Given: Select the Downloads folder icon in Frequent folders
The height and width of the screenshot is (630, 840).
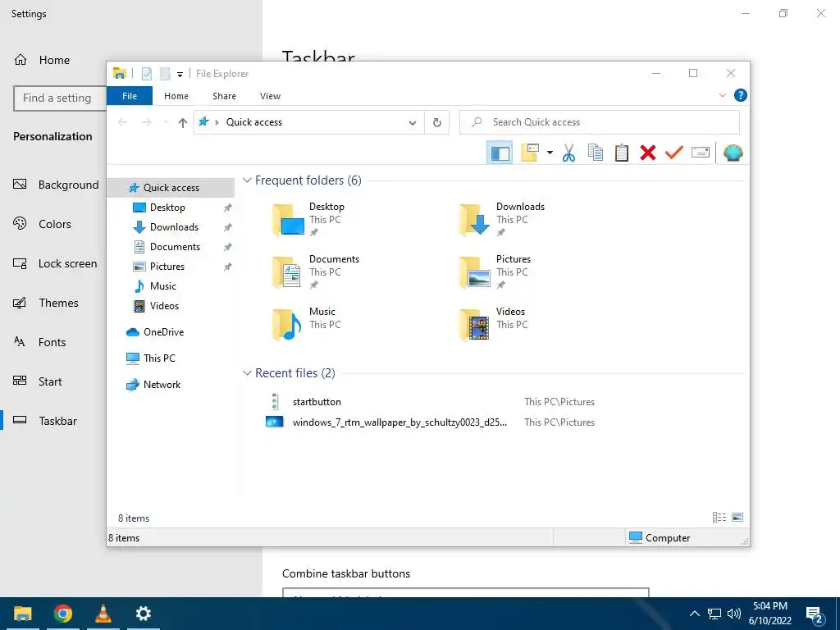Looking at the screenshot, I should coord(475,219).
